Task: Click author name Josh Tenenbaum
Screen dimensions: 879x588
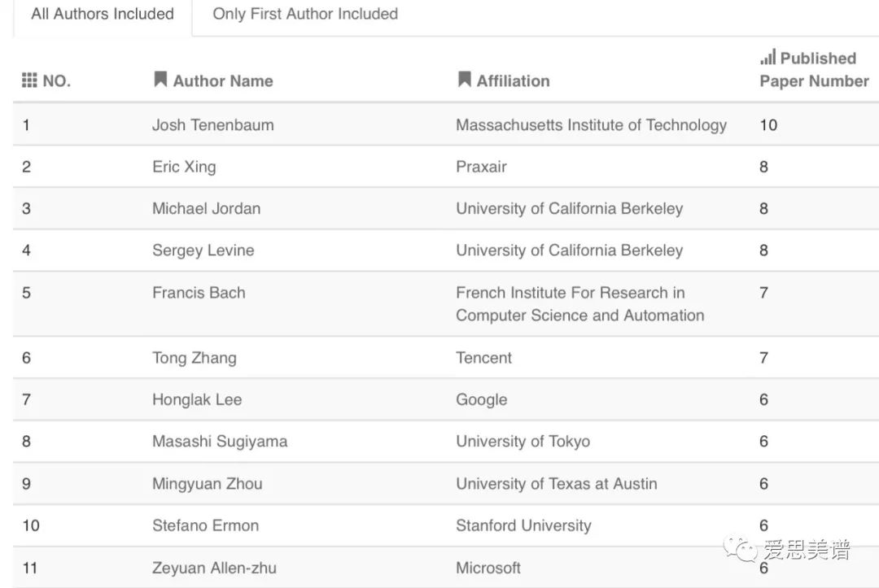Action: pos(213,124)
